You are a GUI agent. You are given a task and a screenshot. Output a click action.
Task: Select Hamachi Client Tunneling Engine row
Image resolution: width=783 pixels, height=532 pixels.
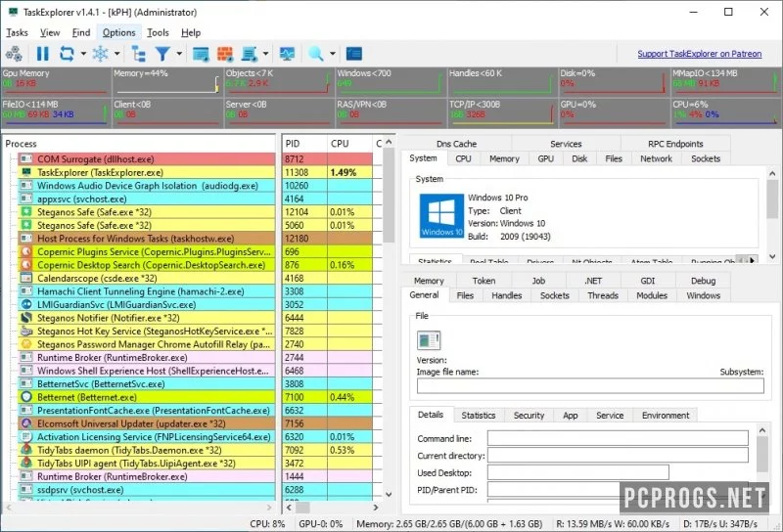(x=145, y=291)
